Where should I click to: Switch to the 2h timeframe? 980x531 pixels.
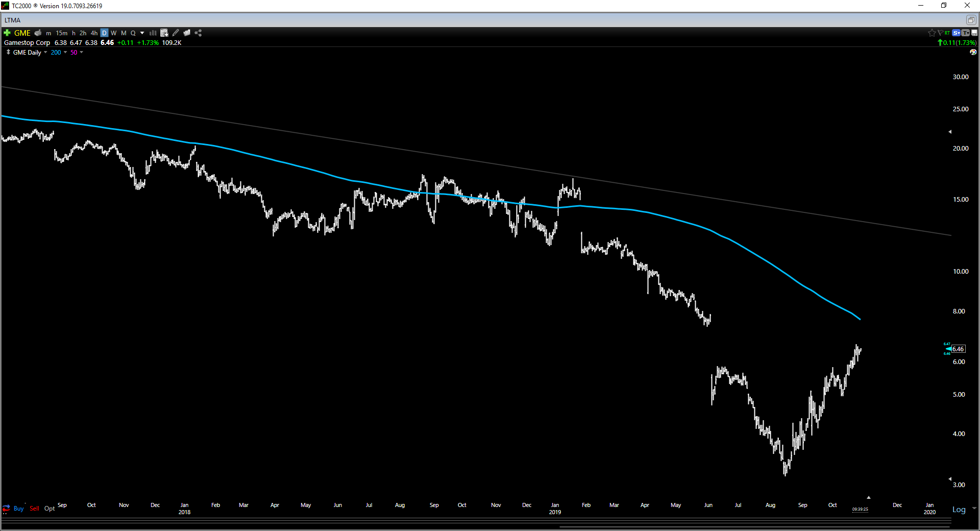(83, 33)
